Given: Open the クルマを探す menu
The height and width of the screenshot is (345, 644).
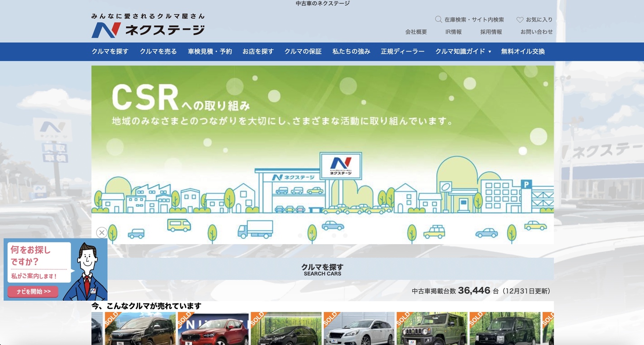Looking at the screenshot, I should tap(110, 52).
